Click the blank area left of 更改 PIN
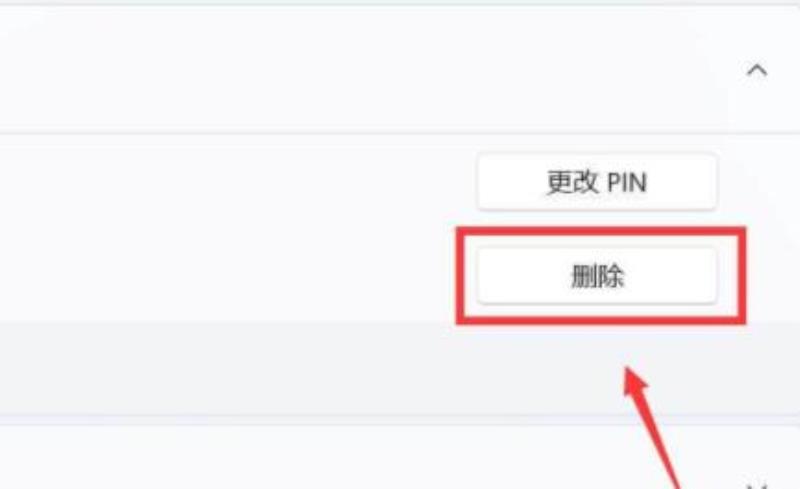800x489 pixels. click(235, 182)
